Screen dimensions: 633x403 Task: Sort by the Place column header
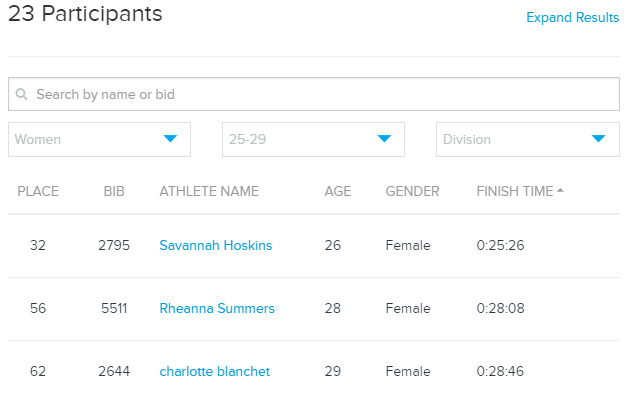pyautogui.click(x=38, y=191)
